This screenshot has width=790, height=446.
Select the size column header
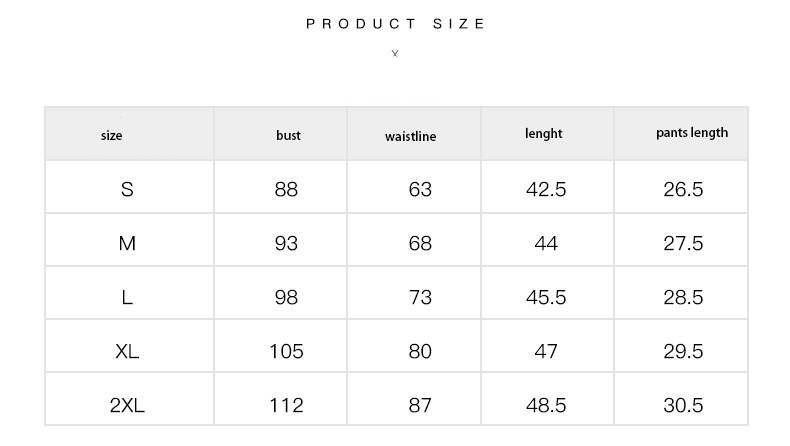coord(112,135)
